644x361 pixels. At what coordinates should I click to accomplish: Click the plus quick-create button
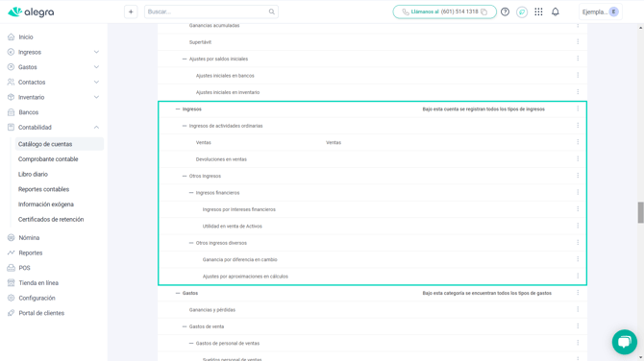click(131, 12)
